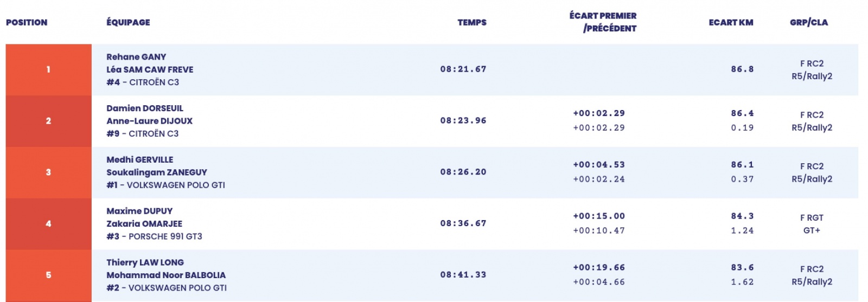The height and width of the screenshot is (302, 868).
Task: Click Maxime DUPUY crew name
Action: (139, 211)
